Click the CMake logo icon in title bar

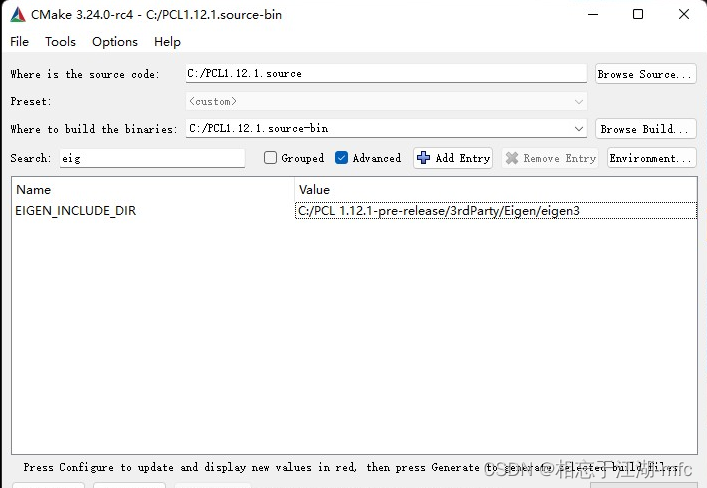click(18, 14)
